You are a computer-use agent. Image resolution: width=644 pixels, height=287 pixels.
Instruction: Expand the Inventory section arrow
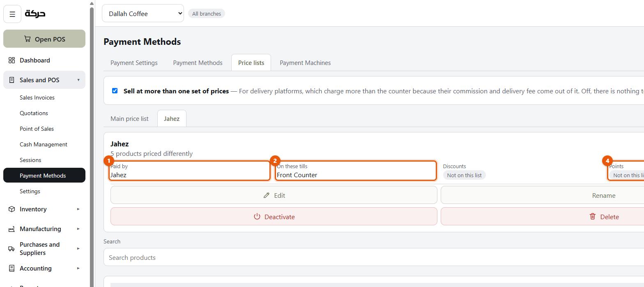78,209
